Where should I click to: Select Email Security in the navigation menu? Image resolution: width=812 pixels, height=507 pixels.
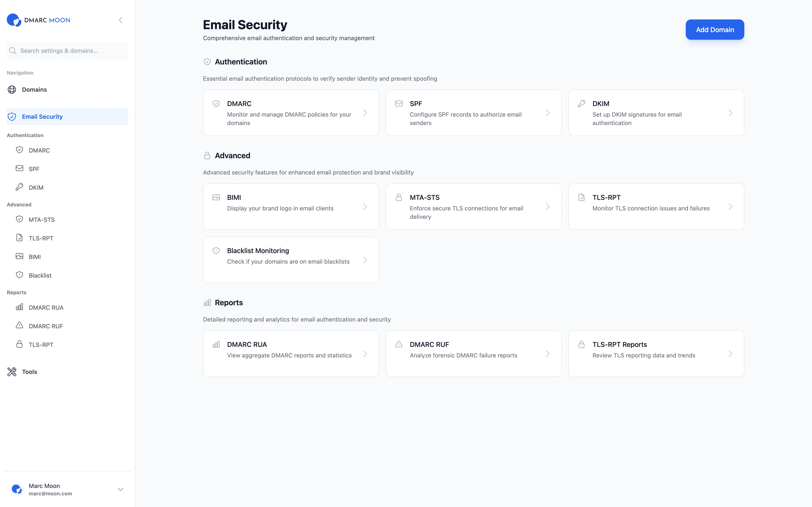pyautogui.click(x=42, y=116)
